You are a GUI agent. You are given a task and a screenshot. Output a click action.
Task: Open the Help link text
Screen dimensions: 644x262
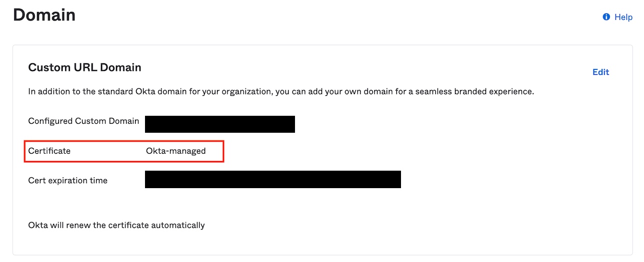coord(623,17)
